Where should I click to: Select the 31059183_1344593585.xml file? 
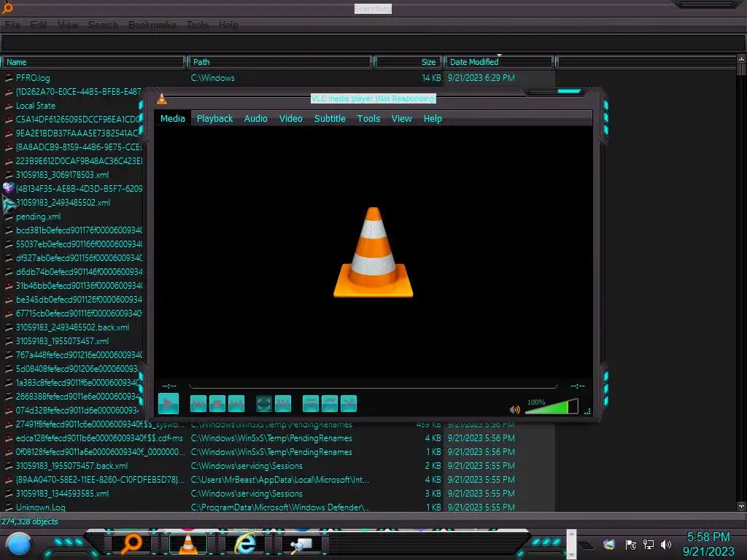pyautogui.click(x=63, y=494)
